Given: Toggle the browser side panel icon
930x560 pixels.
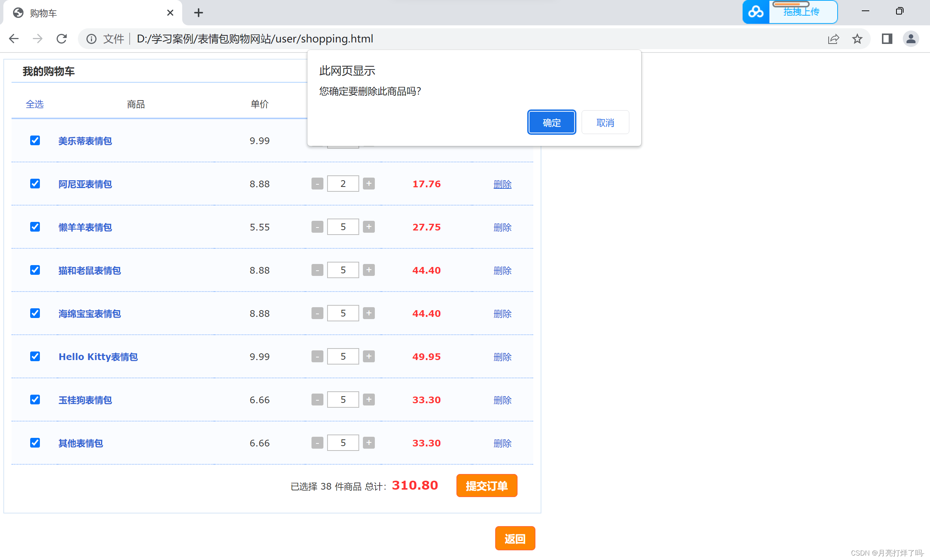Looking at the screenshot, I should (887, 39).
